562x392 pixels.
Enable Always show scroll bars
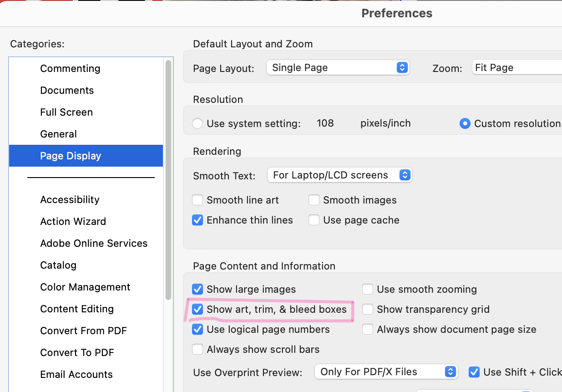coord(197,349)
